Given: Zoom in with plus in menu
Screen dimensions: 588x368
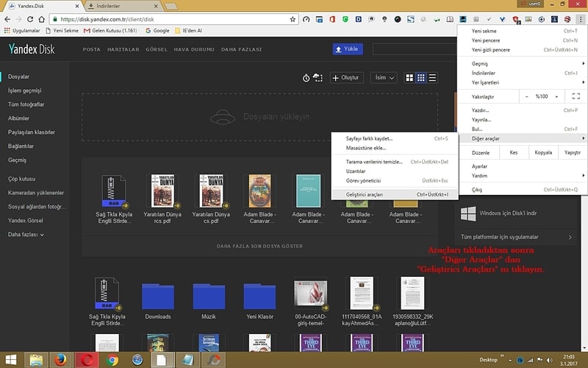Looking at the screenshot, I should (x=556, y=96).
